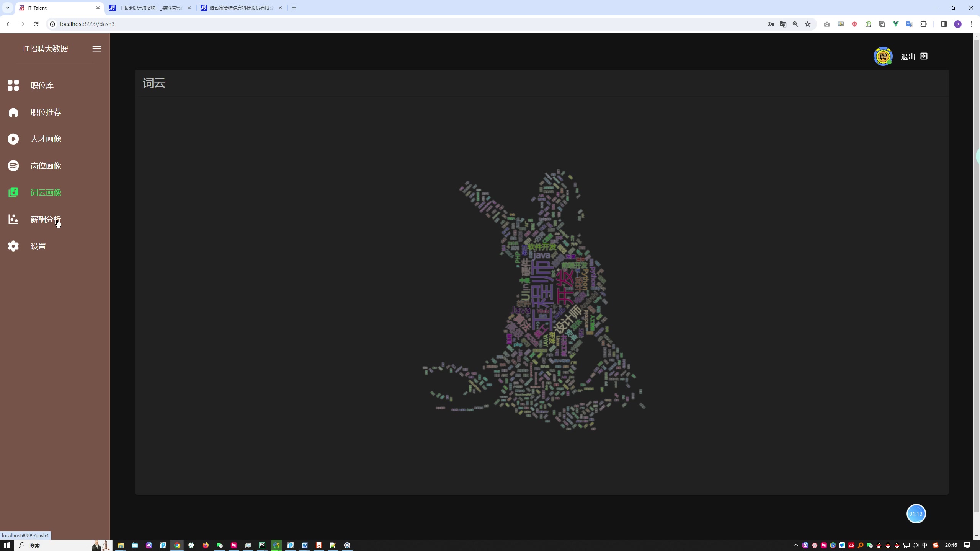Viewport: 980px width, 551px height.
Task: Click the 退出 logout arrow icon
Action: 924,56
